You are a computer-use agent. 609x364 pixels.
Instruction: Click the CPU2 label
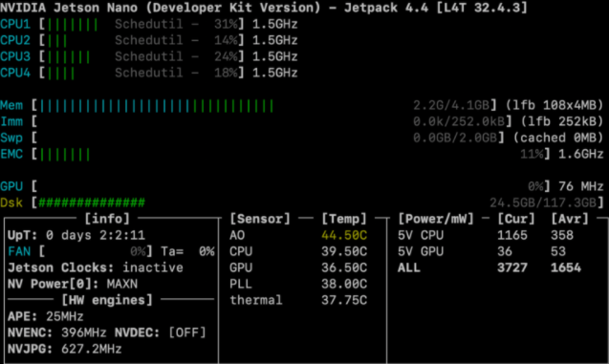(15, 40)
